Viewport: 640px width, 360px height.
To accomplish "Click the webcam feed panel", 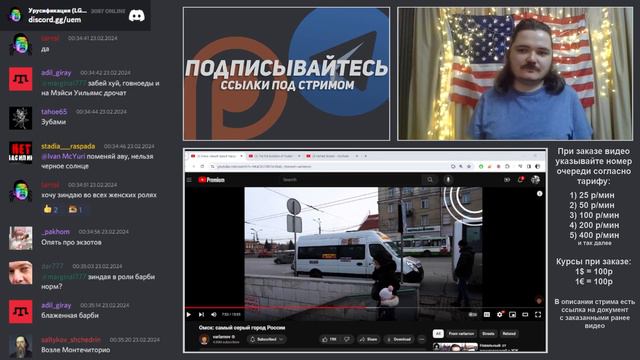I will (515, 74).
